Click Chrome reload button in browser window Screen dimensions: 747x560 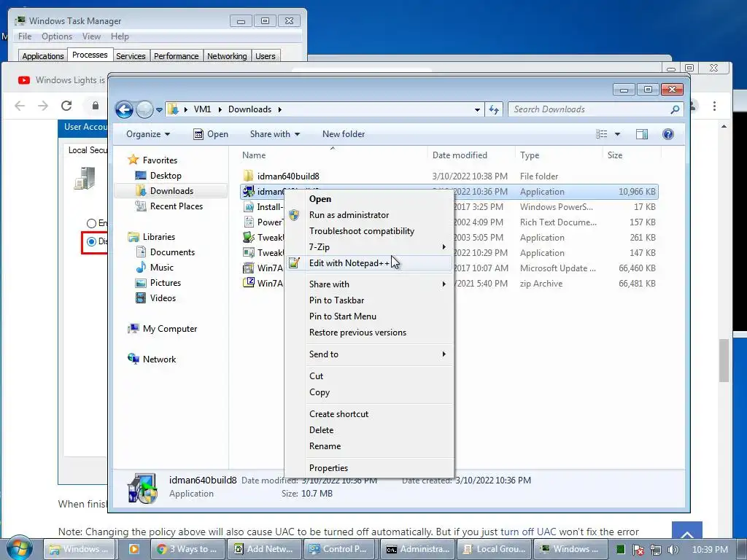coord(66,106)
